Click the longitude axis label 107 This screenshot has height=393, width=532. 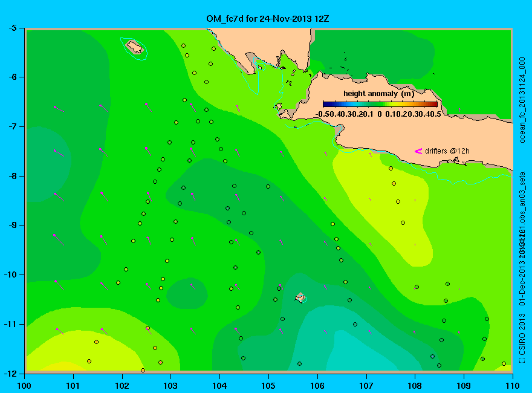point(366,386)
